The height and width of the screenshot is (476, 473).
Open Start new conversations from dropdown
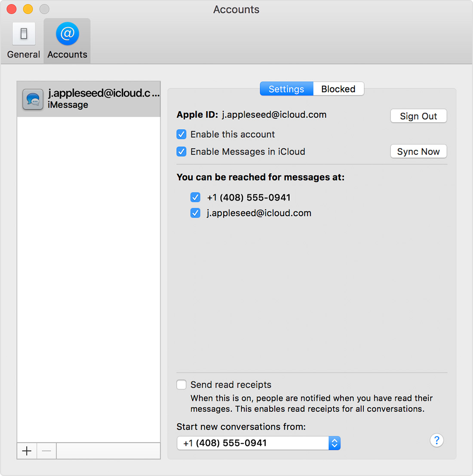point(254,443)
